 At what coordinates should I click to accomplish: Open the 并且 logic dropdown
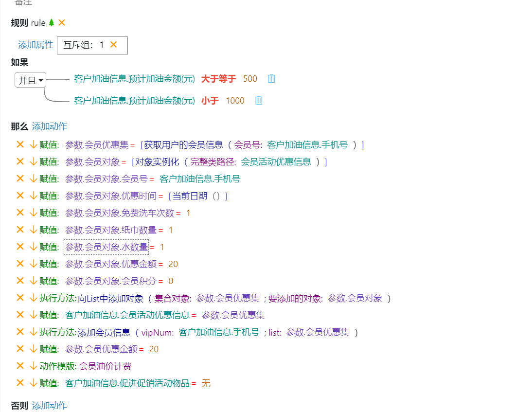pyautogui.click(x=31, y=81)
